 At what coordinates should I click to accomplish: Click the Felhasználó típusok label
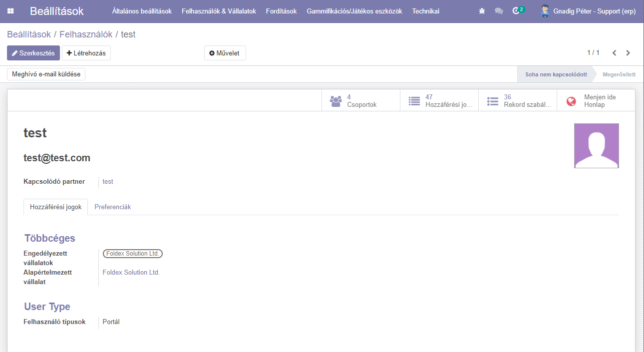(54, 322)
